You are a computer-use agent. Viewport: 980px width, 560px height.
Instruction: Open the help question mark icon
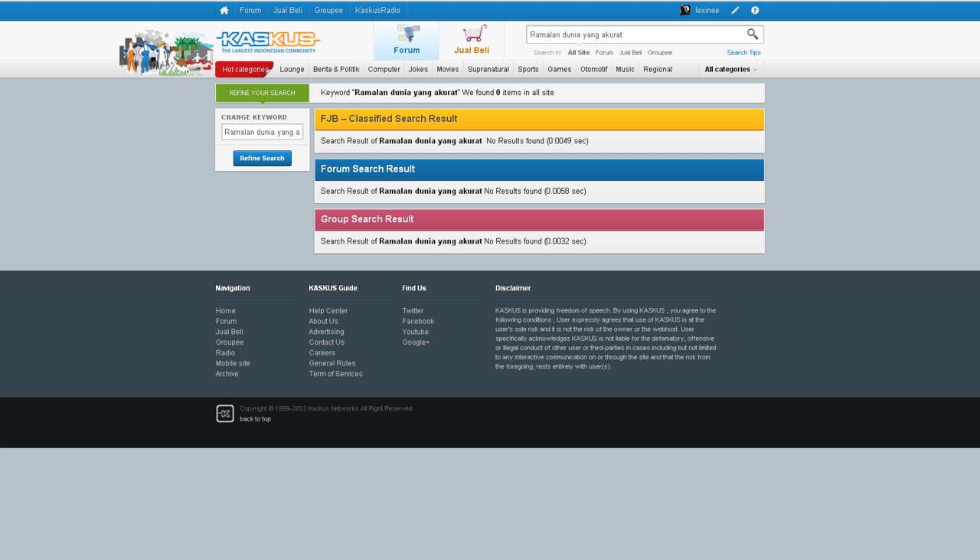pyautogui.click(x=755, y=11)
